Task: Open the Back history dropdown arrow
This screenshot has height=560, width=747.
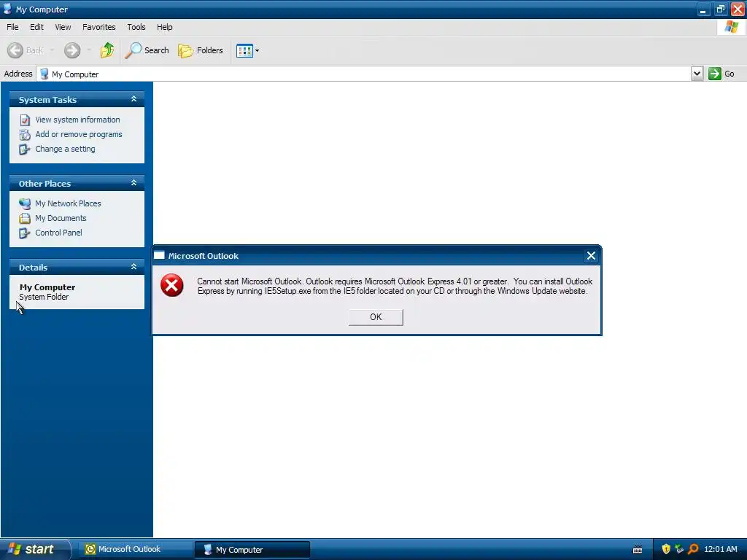Action: point(52,50)
